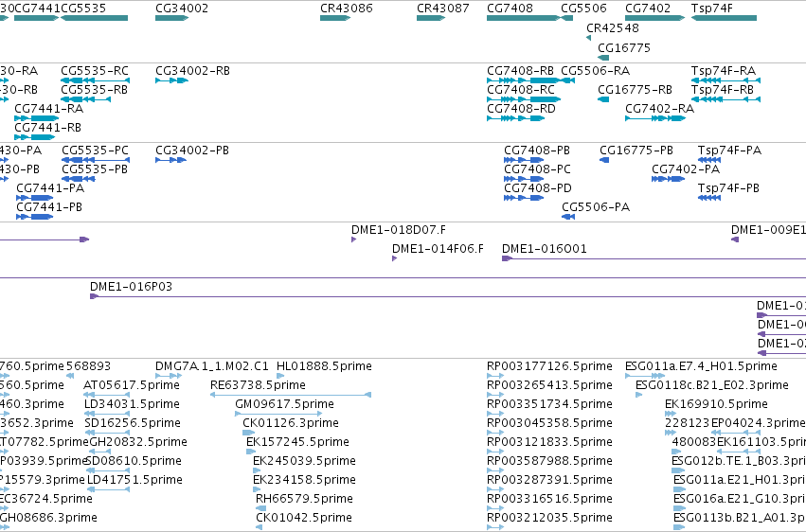
Task: Click transcript CG7408-RB
Action: click(x=524, y=80)
